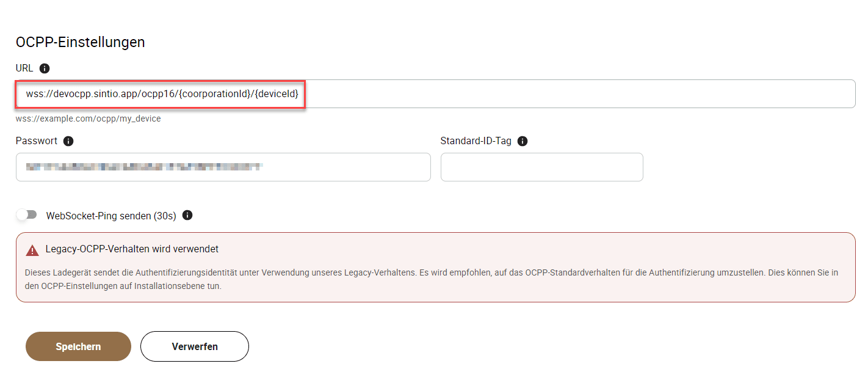
Task: Focus the Passwort input field
Action: point(223,167)
